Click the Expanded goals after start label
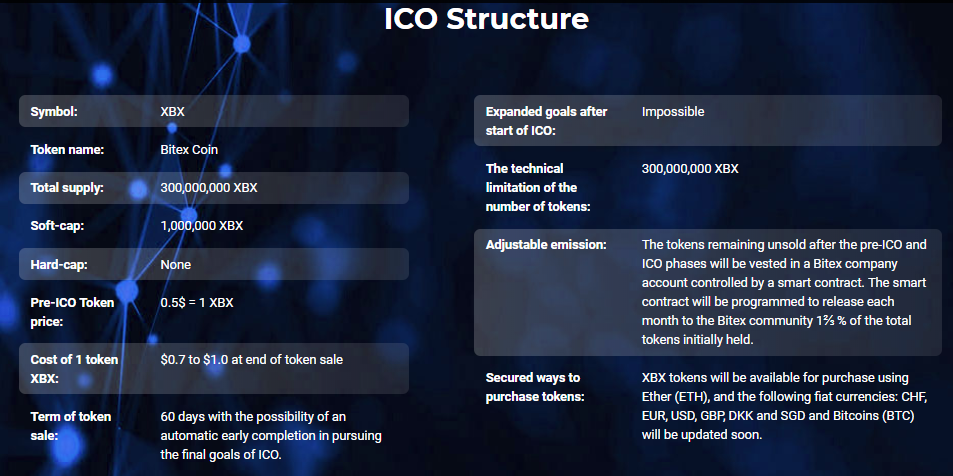 546,121
